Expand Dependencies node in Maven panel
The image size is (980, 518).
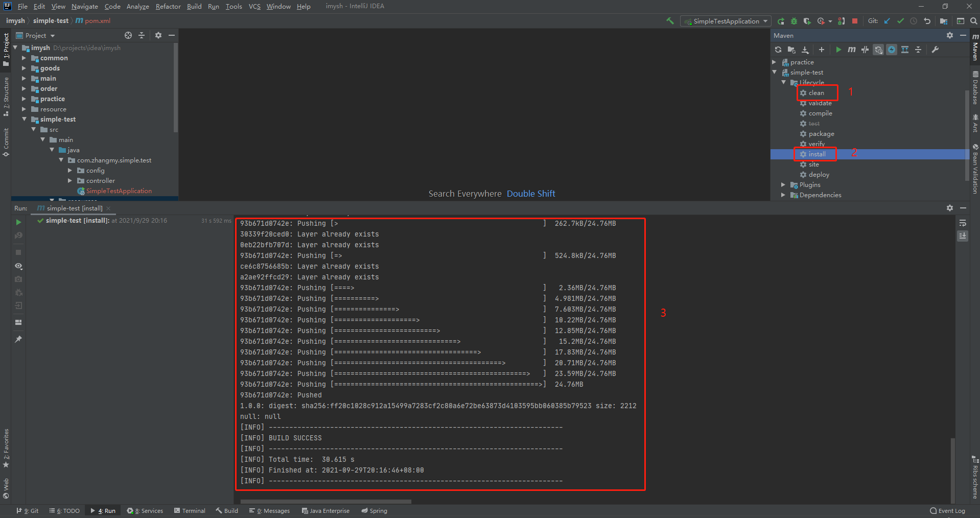pyautogui.click(x=783, y=195)
